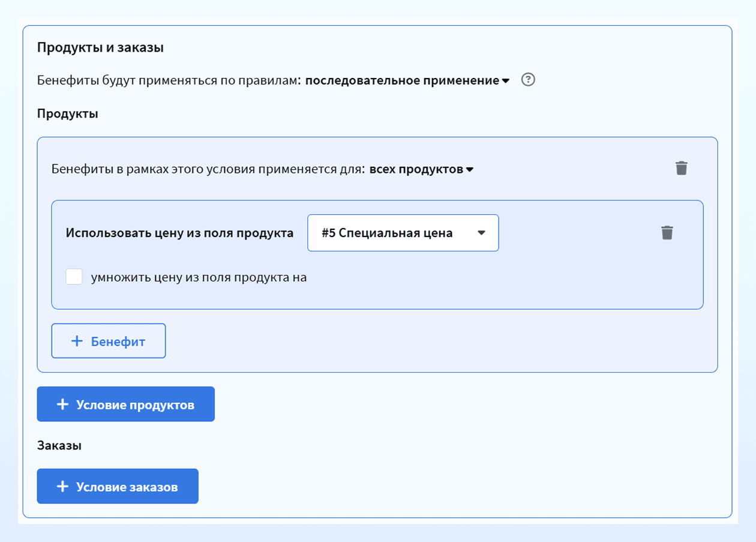Add a new Условие продуктов
Viewport: 756px width, 542px height.
pos(126,404)
